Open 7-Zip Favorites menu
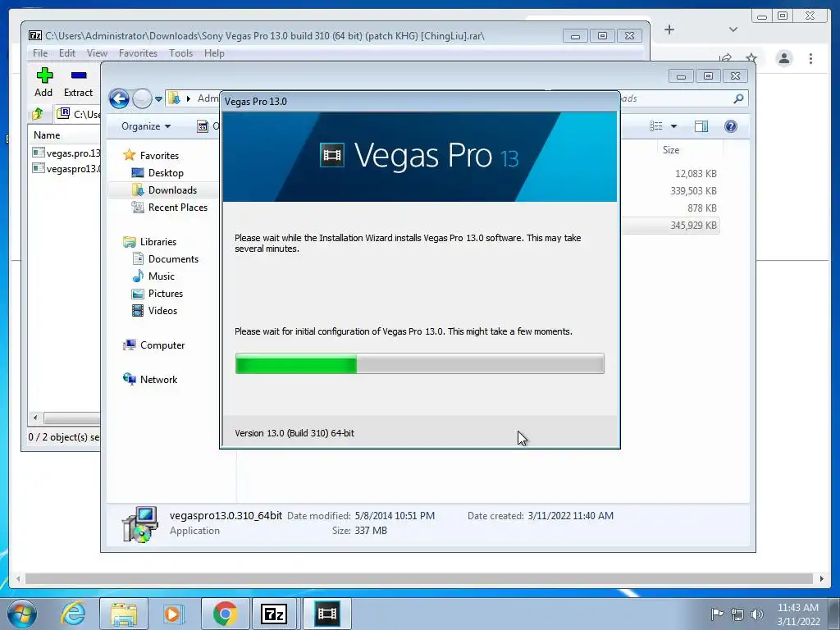840x630 pixels. [x=138, y=53]
